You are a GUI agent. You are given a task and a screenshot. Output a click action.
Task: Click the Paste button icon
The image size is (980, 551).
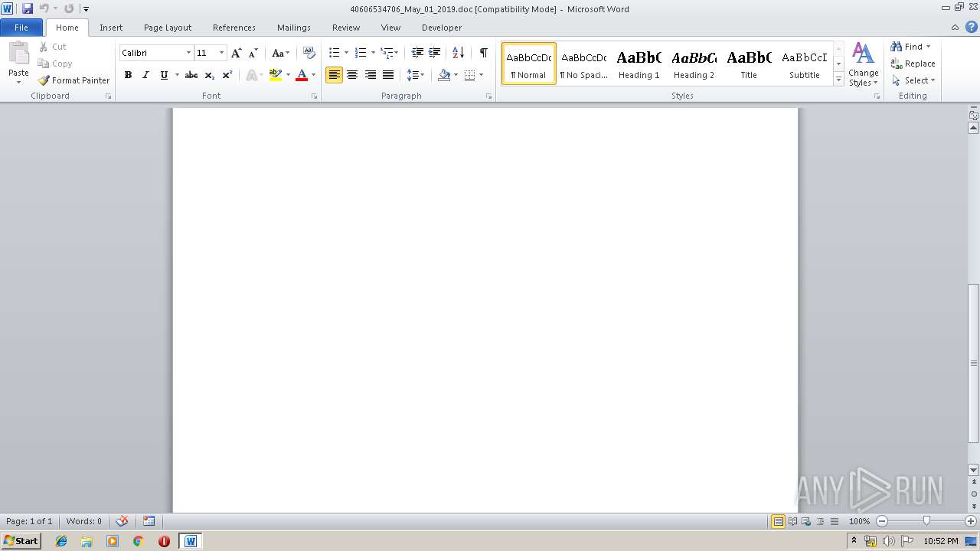click(x=18, y=54)
